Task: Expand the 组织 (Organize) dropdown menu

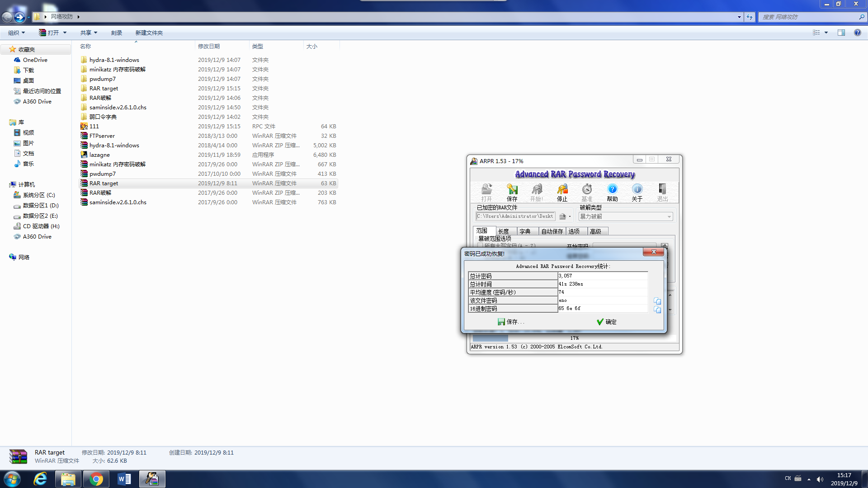Action: pyautogui.click(x=16, y=33)
